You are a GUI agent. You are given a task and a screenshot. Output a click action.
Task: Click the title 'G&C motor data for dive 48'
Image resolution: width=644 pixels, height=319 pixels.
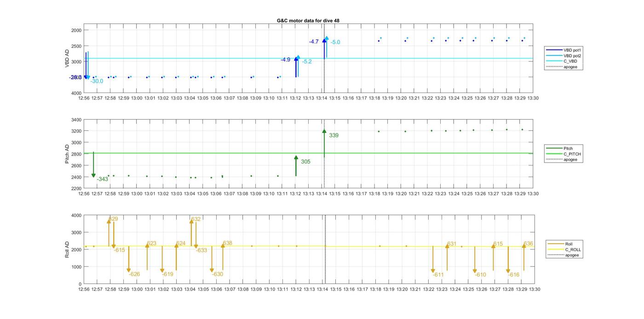[x=308, y=21]
